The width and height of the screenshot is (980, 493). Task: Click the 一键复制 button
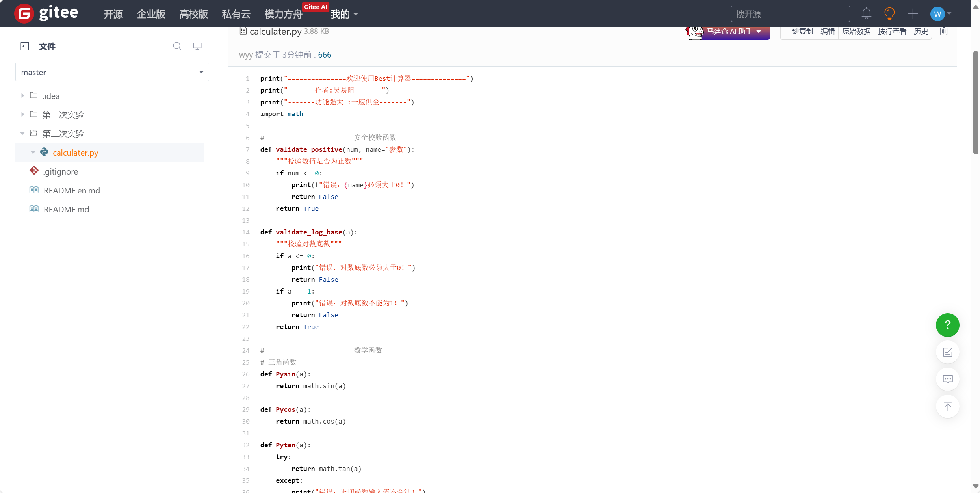coord(798,32)
